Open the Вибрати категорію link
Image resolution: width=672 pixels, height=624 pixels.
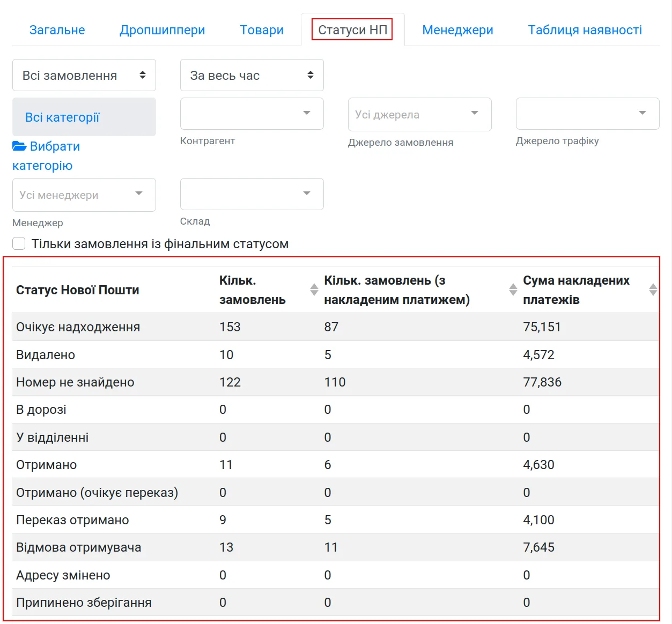pos(46,156)
